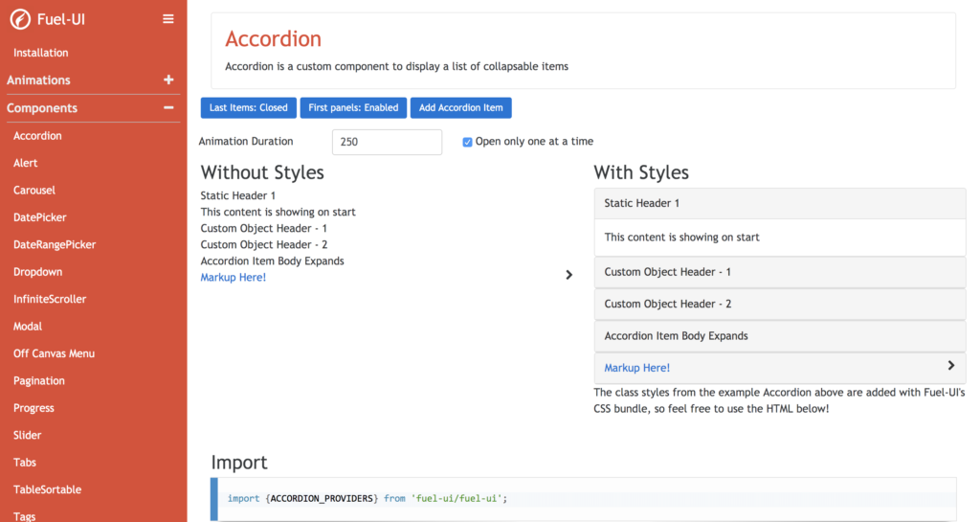This screenshot has height=522, width=980.
Task: Toggle the hamburger menu icon in sidebar
Action: [168, 19]
